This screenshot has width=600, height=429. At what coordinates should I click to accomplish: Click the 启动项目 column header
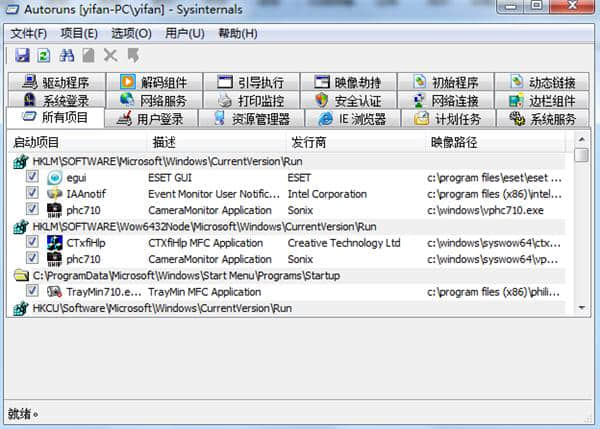click(78, 142)
